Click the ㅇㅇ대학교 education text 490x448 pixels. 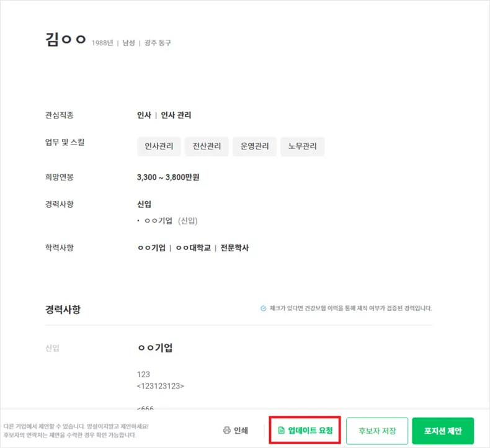point(193,248)
